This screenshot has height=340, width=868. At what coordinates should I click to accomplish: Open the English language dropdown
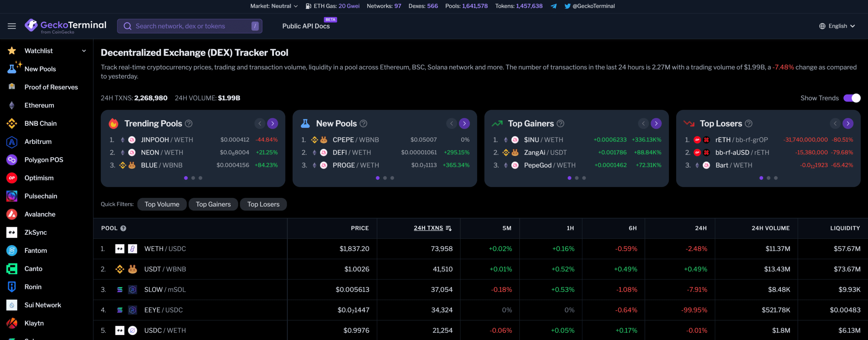(x=837, y=26)
